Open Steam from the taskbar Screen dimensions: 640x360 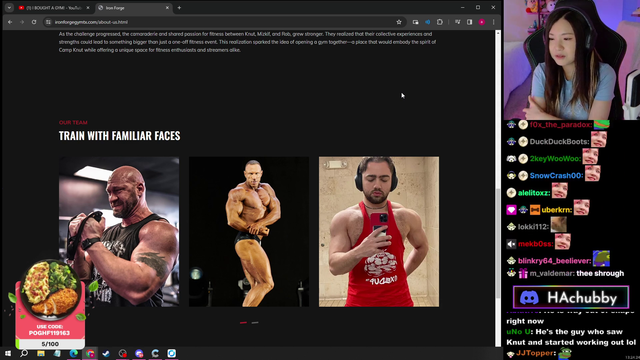[x=106, y=353]
